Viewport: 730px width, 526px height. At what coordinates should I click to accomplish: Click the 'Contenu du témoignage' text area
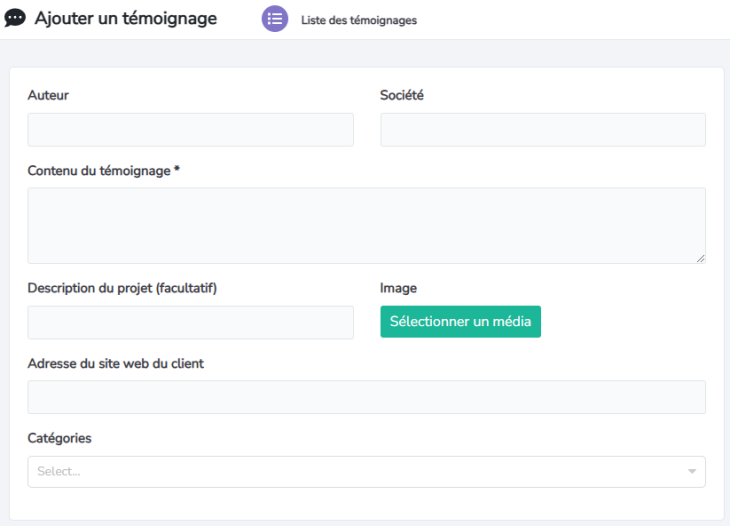click(x=366, y=225)
